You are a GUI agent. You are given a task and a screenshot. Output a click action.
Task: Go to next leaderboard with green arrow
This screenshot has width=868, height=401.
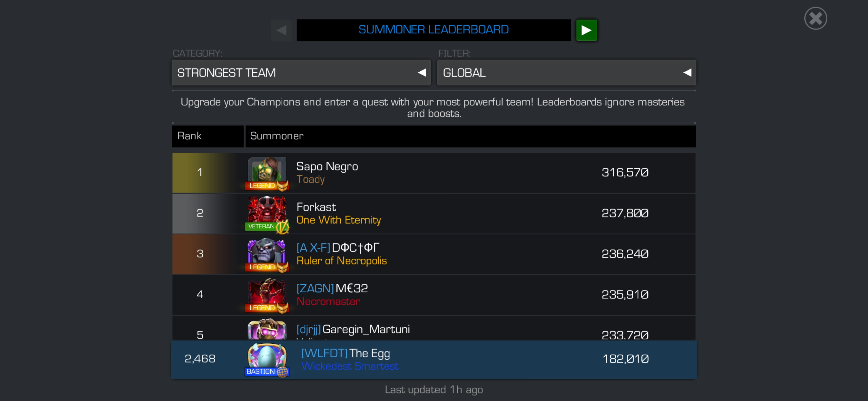[586, 30]
